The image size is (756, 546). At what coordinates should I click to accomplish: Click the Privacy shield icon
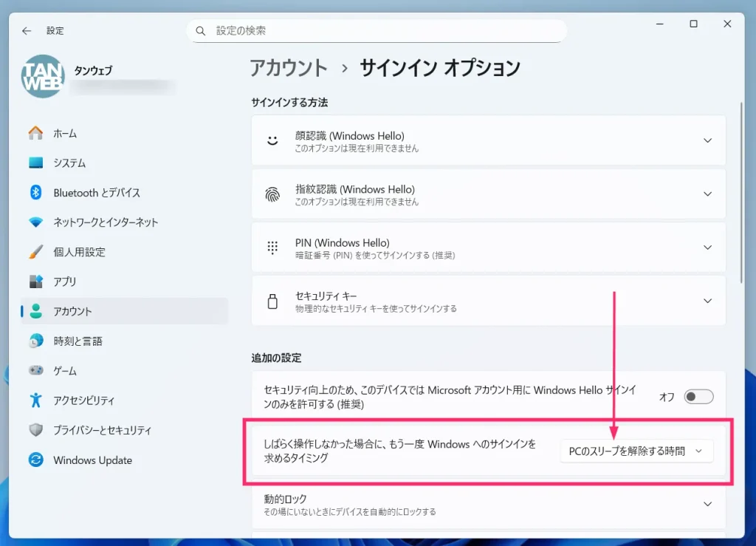click(x=35, y=430)
